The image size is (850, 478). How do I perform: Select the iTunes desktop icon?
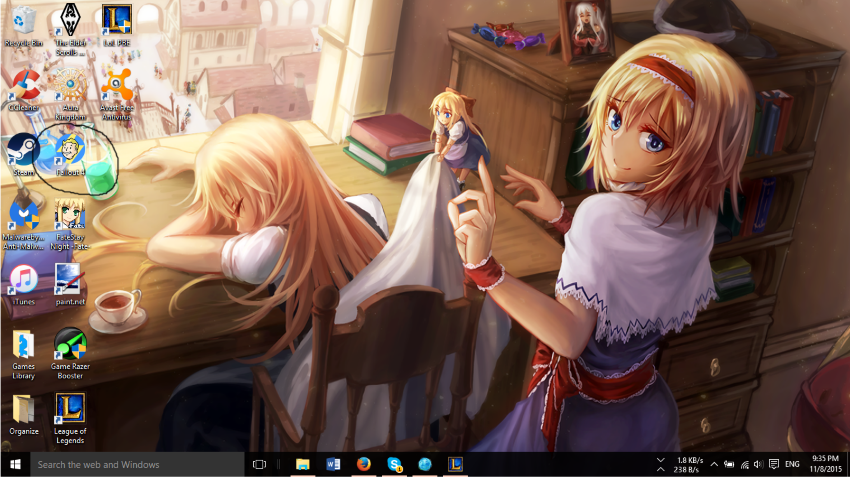tap(23, 285)
